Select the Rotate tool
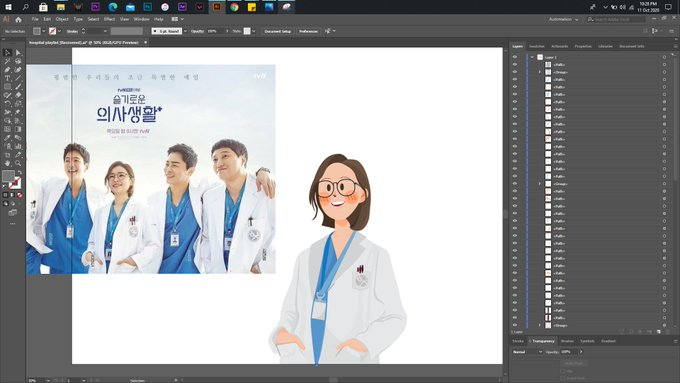 [x=7, y=104]
